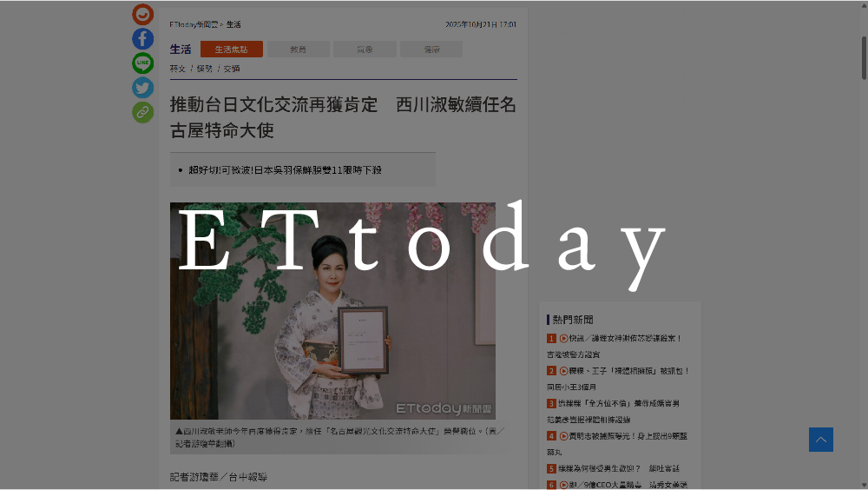Open the 藝文 sub-category link
The height and width of the screenshot is (490, 868).
[x=178, y=69]
